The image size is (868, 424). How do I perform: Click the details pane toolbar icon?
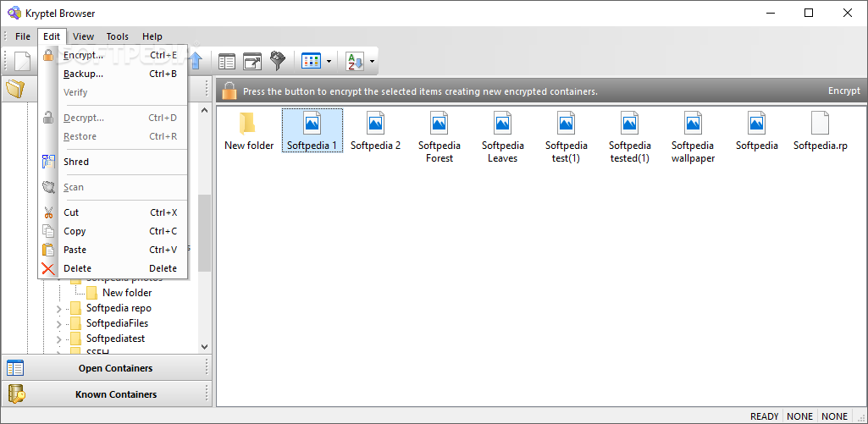pos(227,61)
